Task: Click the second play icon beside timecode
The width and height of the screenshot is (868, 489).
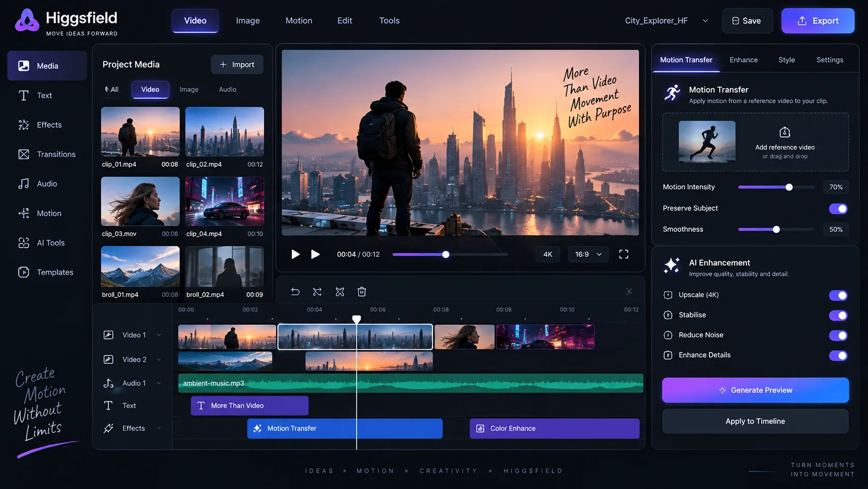Action: click(315, 254)
